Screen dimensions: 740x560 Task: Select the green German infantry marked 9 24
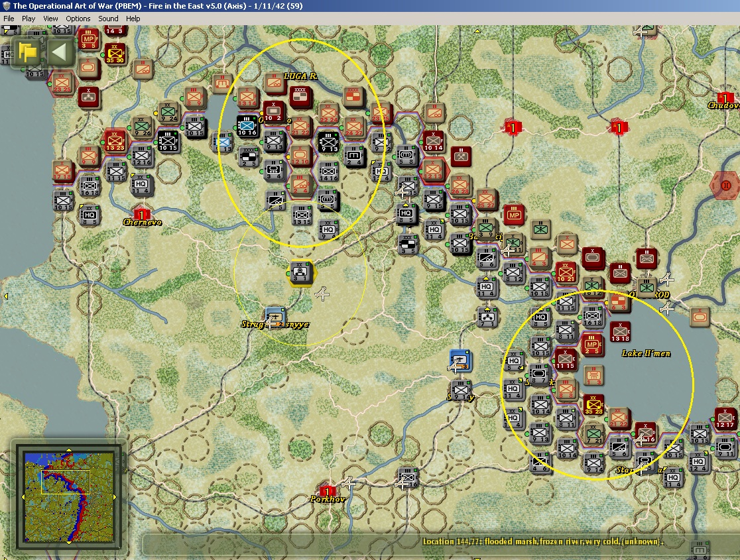tap(168, 112)
